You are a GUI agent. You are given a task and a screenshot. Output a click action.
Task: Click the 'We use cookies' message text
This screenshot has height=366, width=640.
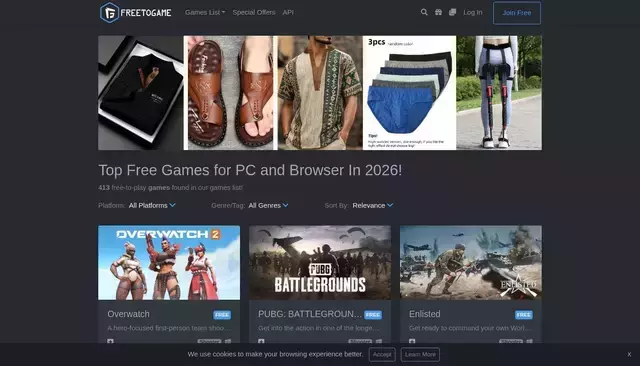coord(275,354)
